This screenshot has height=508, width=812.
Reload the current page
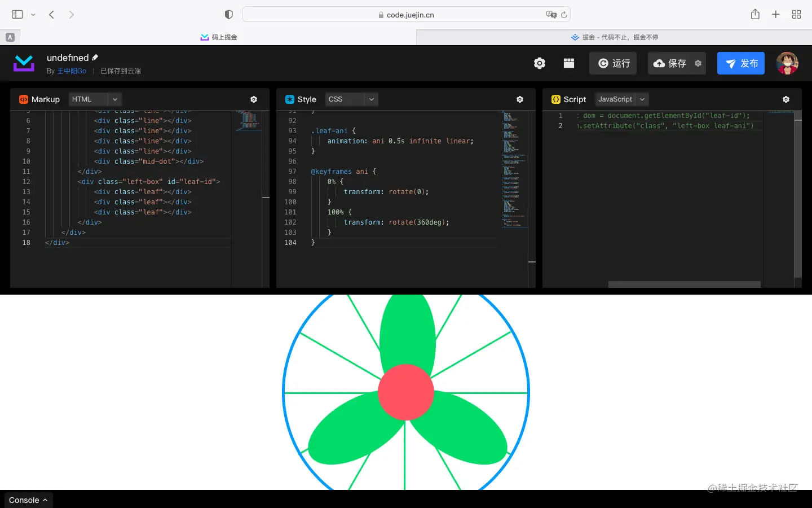tap(563, 15)
